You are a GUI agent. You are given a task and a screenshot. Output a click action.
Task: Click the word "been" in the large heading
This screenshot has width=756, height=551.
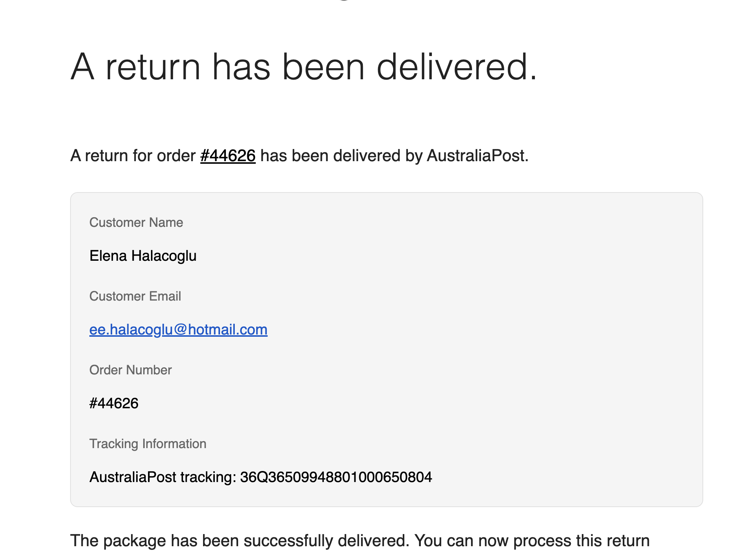pyautogui.click(x=324, y=67)
